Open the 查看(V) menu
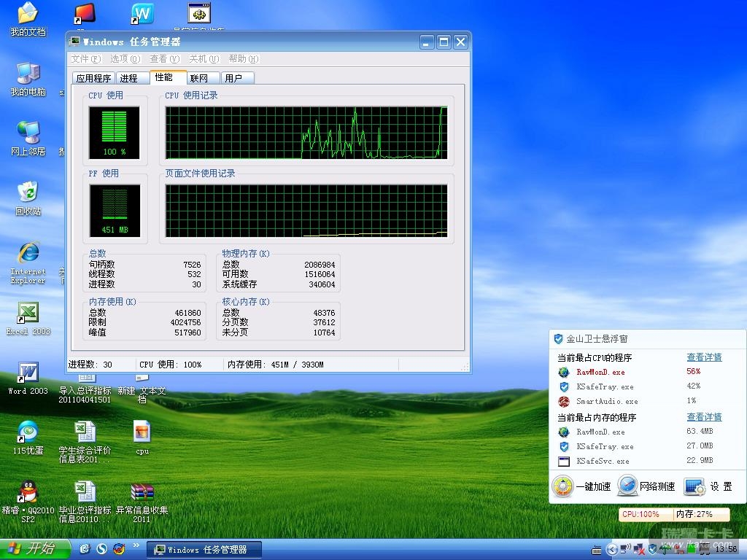747x560 pixels. coord(164,59)
